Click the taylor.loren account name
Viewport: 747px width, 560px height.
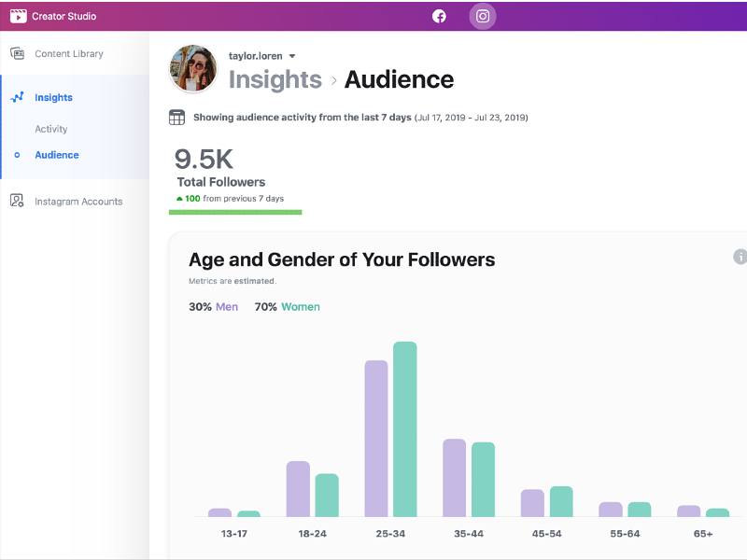[x=255, y=56]
